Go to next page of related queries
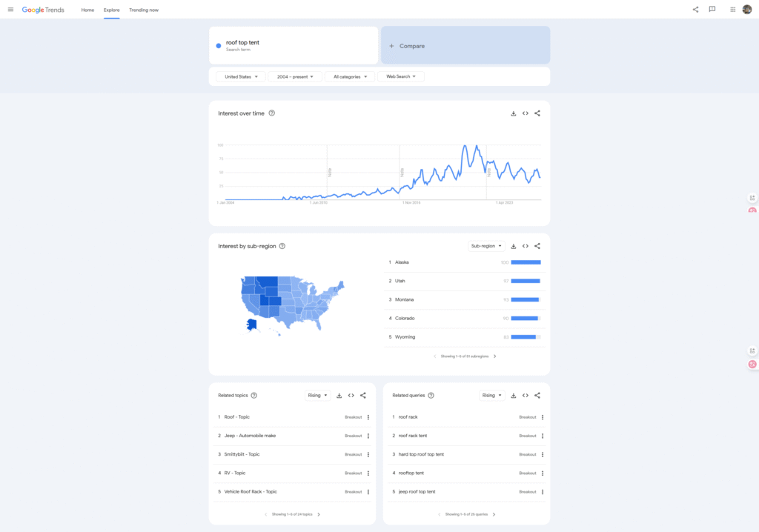The height and width of the screenshot is (532, 759). (494, 514)
